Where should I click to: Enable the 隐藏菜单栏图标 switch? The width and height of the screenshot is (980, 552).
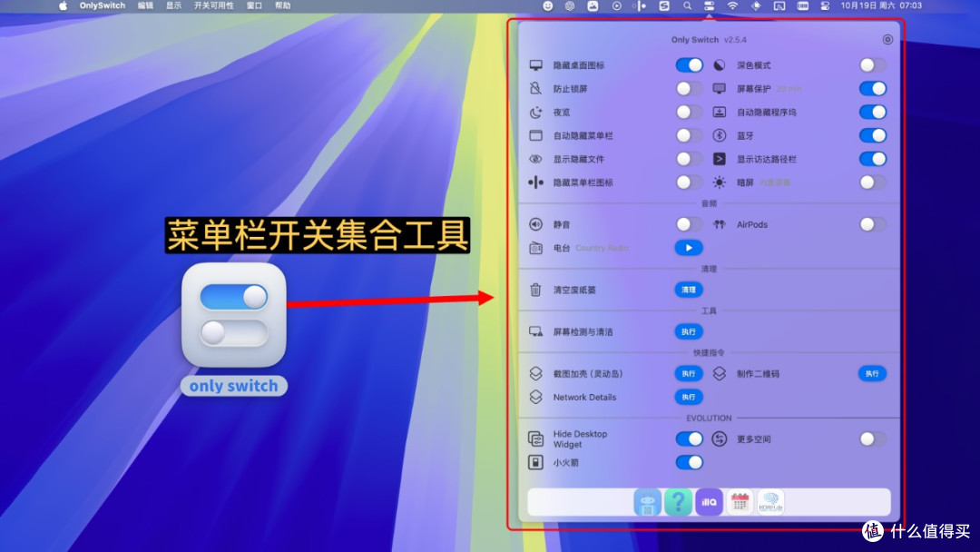[x=689, y=182]
